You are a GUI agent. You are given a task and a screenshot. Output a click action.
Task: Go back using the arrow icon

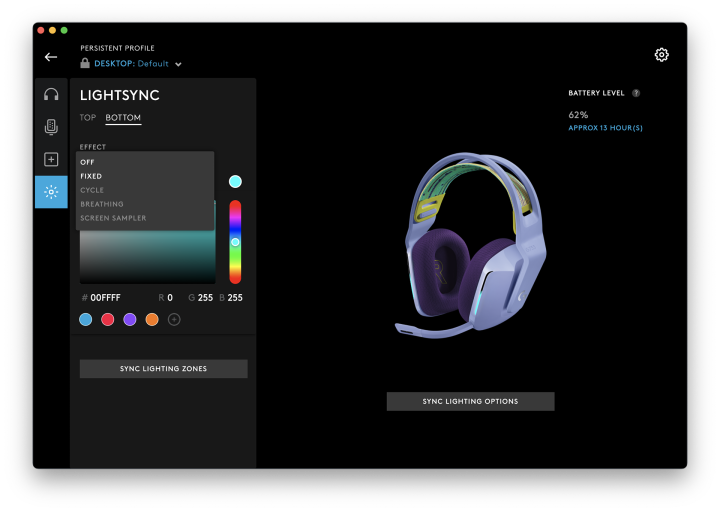point(51,57)
